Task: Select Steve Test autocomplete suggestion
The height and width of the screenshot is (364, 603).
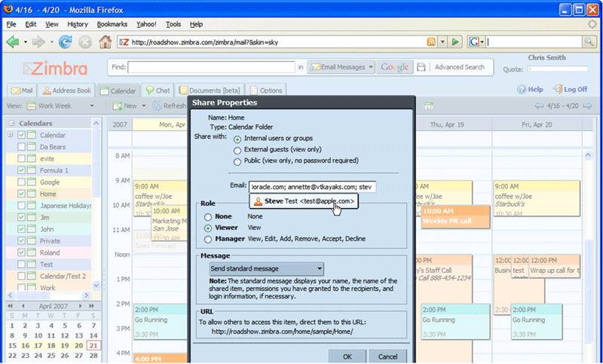Action: (304, 201)
